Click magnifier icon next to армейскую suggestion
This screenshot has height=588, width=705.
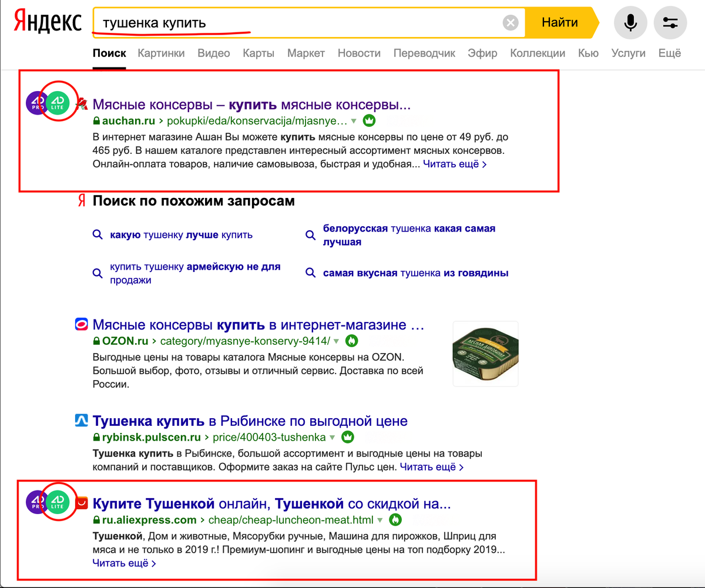pos(98,273)
